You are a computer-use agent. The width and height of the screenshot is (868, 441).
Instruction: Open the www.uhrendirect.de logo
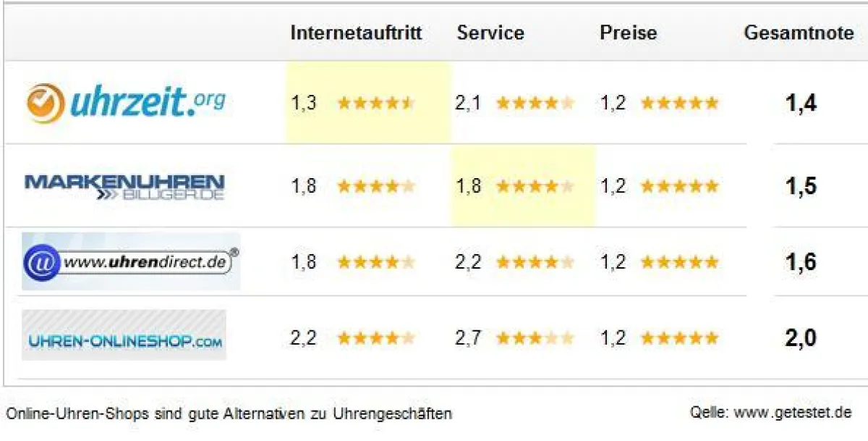(x=130, y=262)
